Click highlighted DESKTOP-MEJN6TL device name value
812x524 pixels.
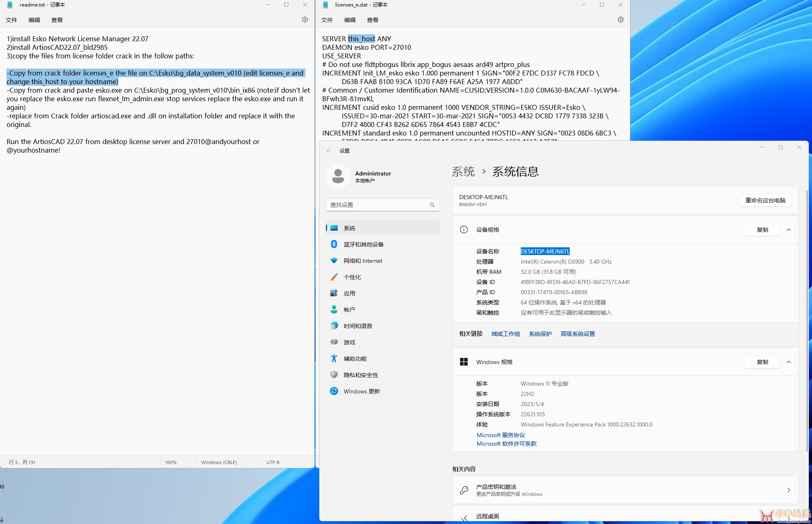[545, 251]
